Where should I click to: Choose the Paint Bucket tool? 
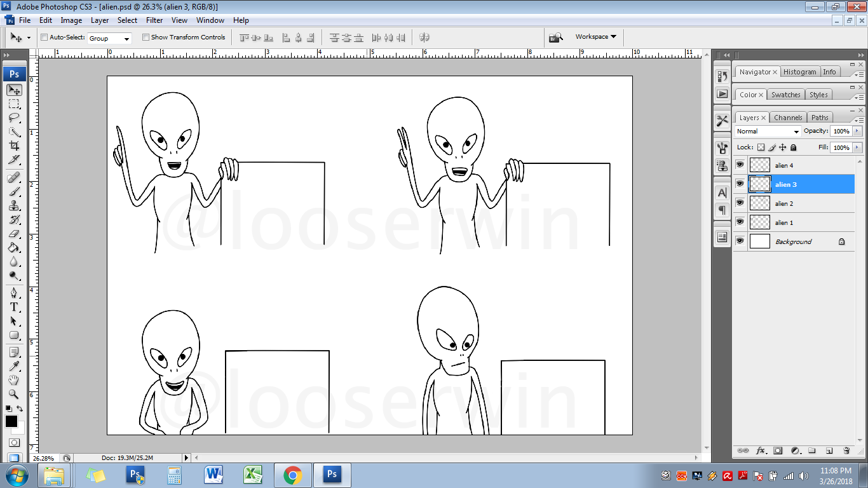[14, 247]
